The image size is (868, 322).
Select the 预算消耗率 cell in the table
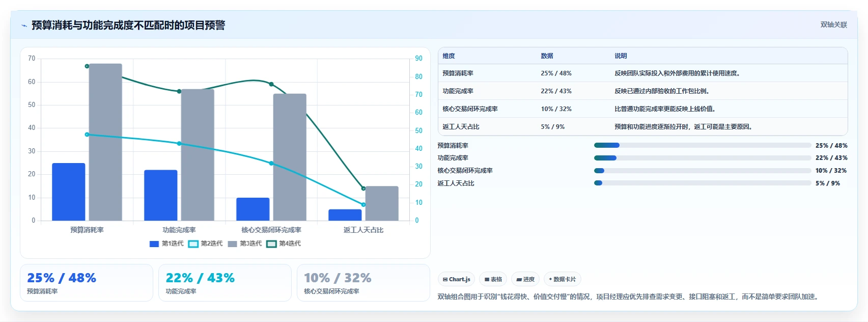(x=458, y=73)
